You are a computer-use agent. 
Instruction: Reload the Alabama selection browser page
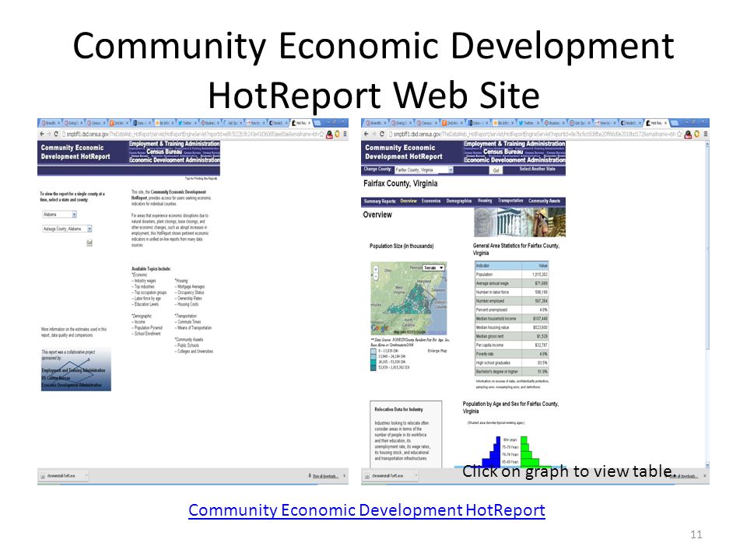tap(56, 135)
